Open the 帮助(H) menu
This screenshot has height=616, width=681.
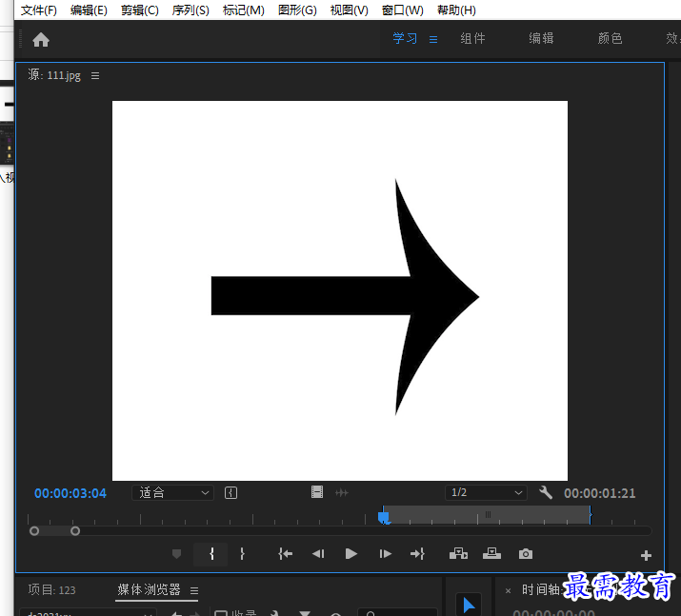[x=456, y=10]
